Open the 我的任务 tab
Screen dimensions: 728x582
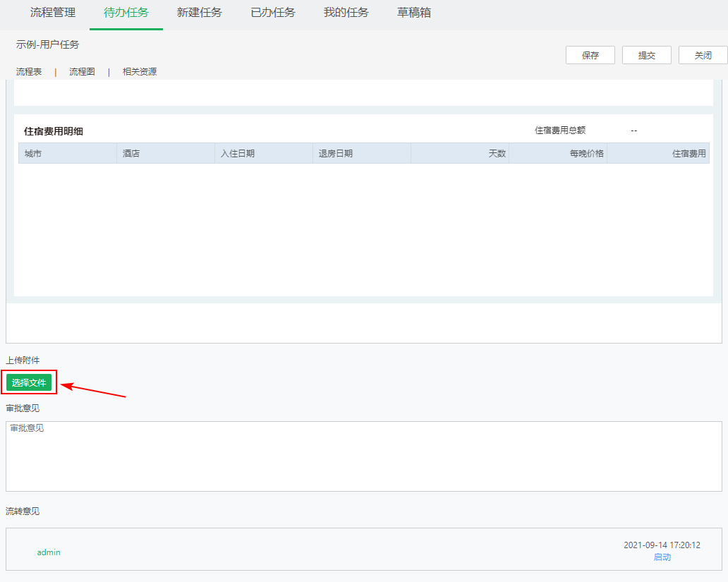point(346,13)
